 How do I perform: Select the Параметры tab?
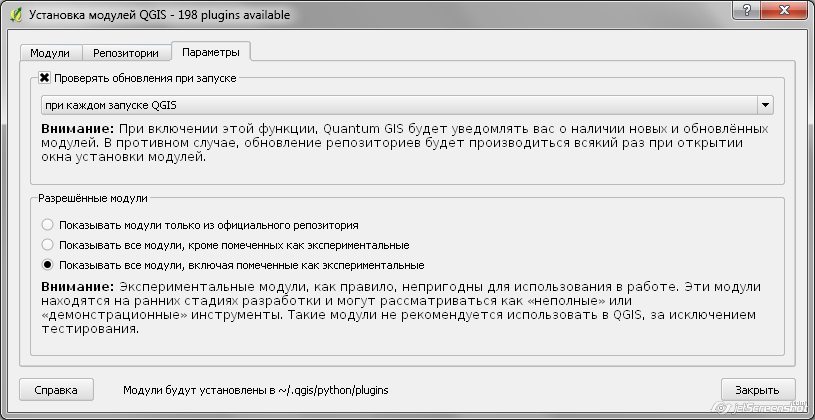coord(211,52)
